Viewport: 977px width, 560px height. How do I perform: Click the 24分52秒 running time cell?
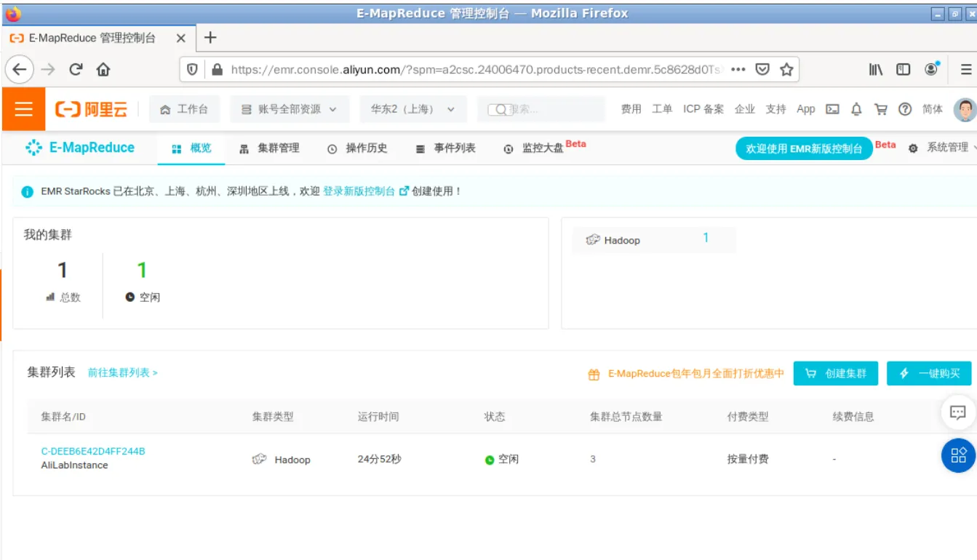point(380,459)
